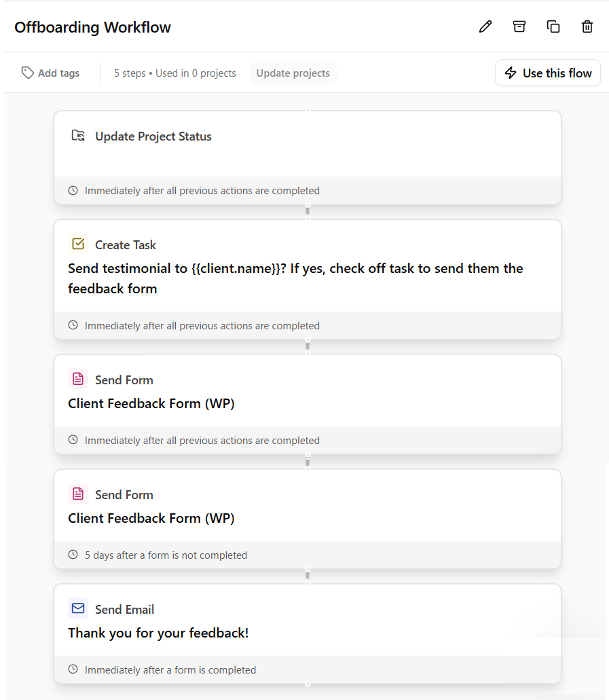The image size is (609, 700).
Task: Click the lightning bolt icon in Use this flow
Action: [x=511, y=73]
